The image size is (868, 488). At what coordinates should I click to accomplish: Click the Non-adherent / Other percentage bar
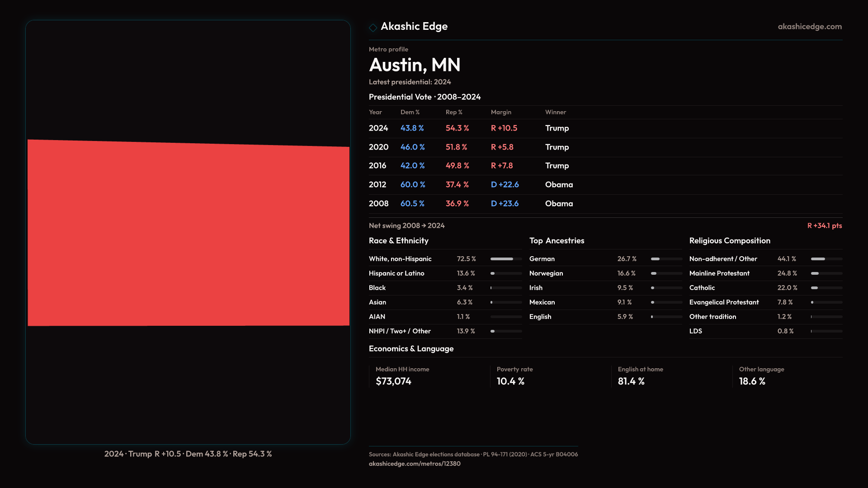pos(826,259)
